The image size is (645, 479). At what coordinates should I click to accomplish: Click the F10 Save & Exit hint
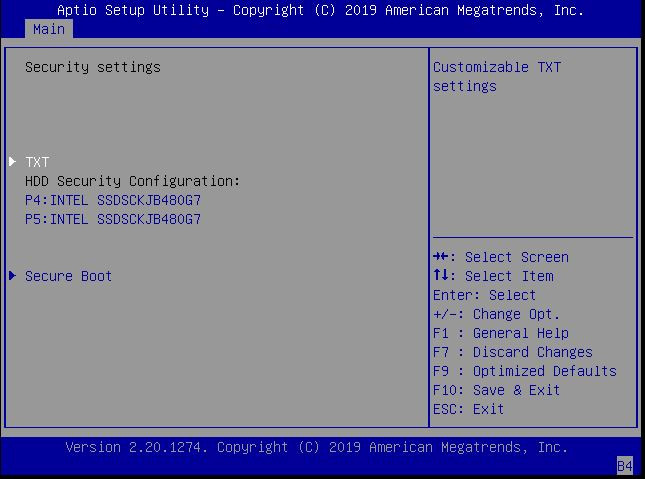click(x=497, y=390)
